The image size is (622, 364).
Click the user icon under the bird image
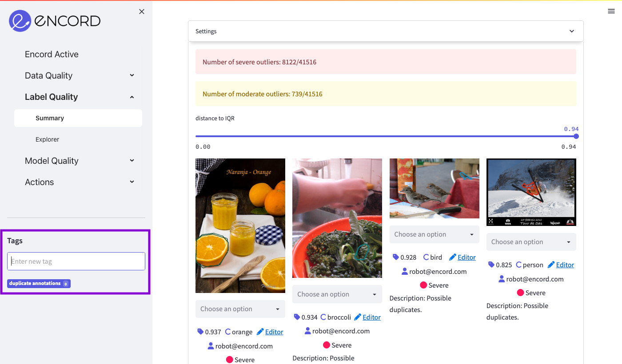click(x=405, y=271)
